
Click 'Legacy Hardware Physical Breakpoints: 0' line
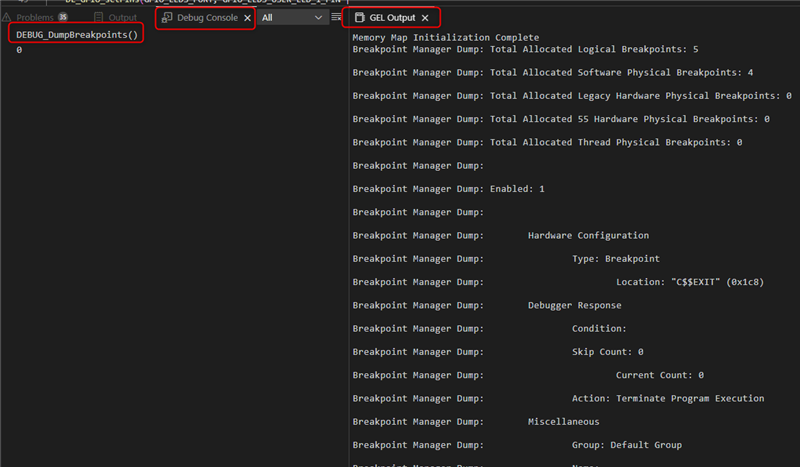572,95
